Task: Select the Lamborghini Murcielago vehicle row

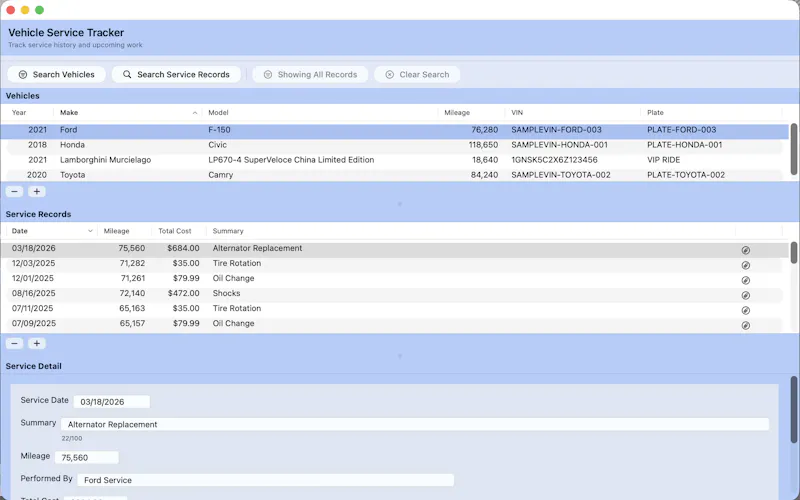Action: point(394,160)
